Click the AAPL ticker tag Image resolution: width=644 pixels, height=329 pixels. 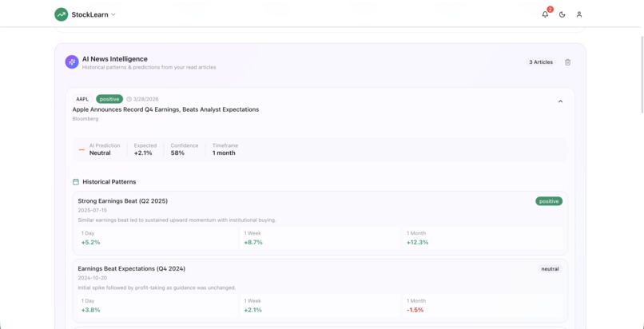coord(82,99)
